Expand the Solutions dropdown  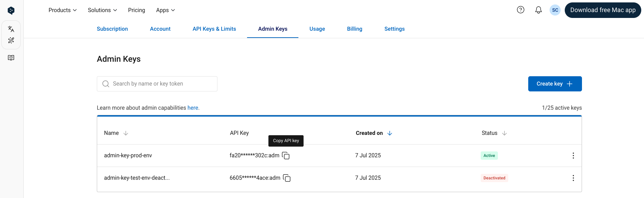[102, 10]
